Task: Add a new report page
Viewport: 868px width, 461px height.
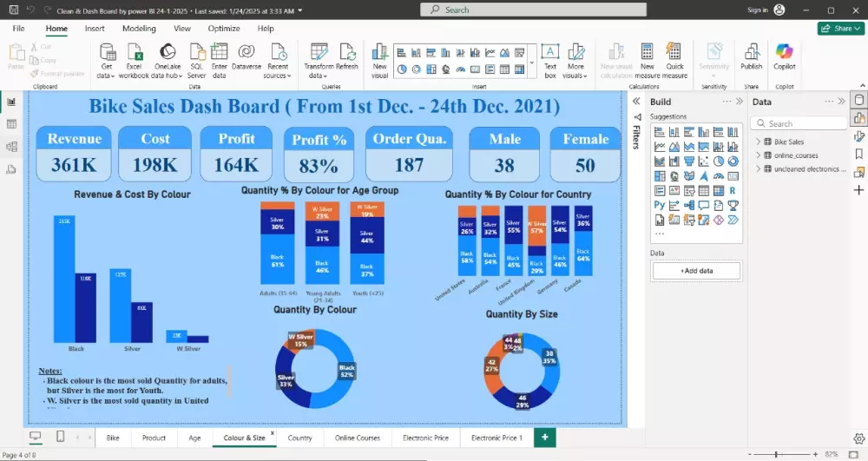Action: coord(545,438)
